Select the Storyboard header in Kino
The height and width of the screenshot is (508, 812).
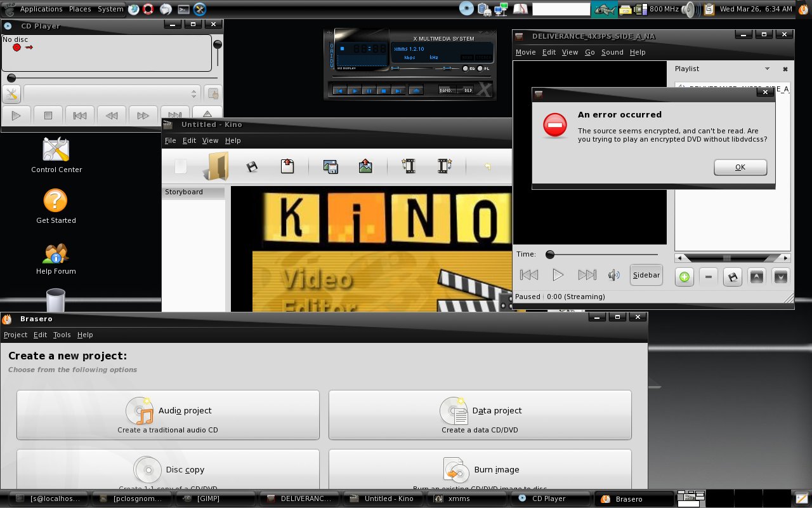(193, 192)
